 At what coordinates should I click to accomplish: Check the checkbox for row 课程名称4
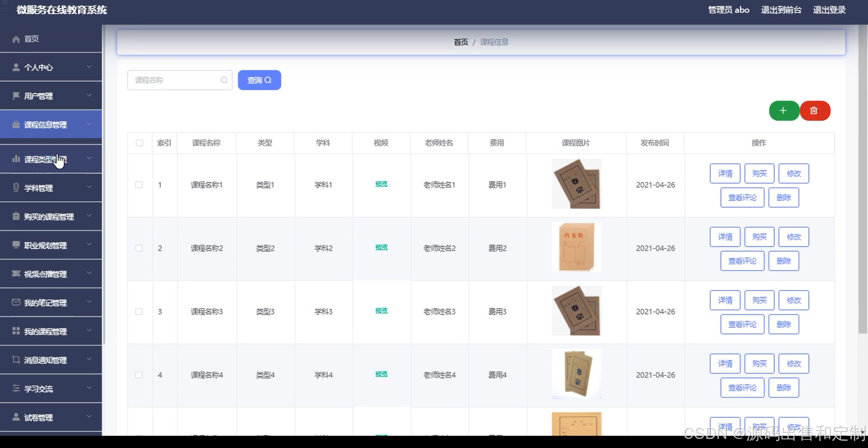(139, 375)
